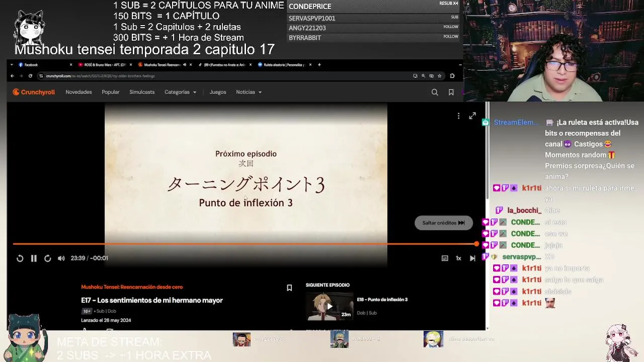The height and width of the screenshot is (362, 644).
Task: Click SERVASPVP1001 sub event row
Action: pos(373,18)
